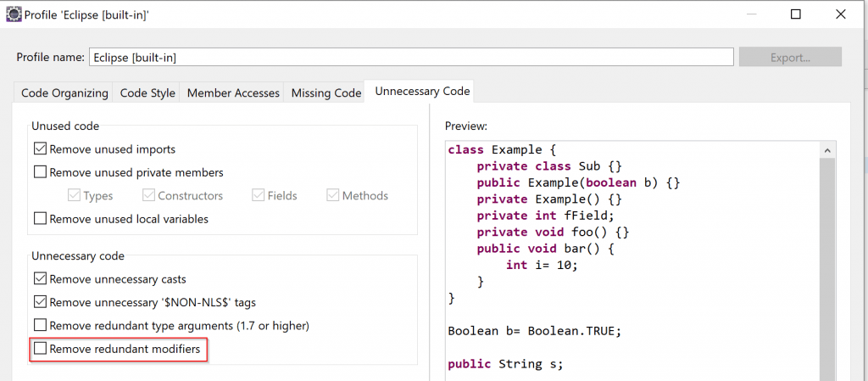Click 'int i= 10;' in preview
This screenshot has width=868, height=381.
[542, 265]
